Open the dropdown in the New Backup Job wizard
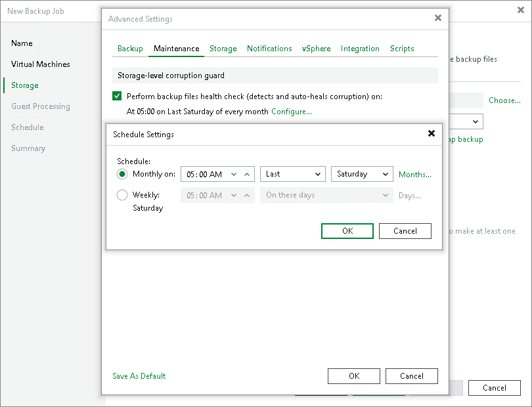The height and width of the screenshot is (407, 532). tap(476, 121)
